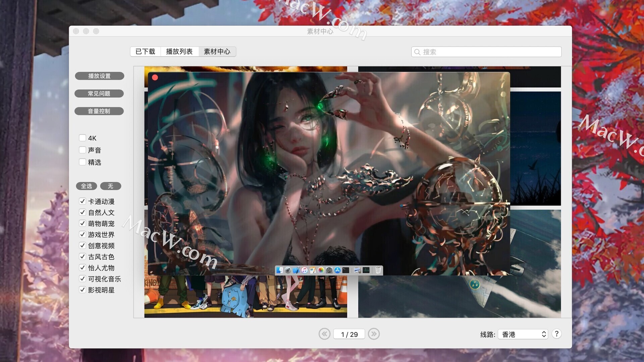Enable the 精选 filter checkbox
644x362 pixels.
click(x=83, y=162)
